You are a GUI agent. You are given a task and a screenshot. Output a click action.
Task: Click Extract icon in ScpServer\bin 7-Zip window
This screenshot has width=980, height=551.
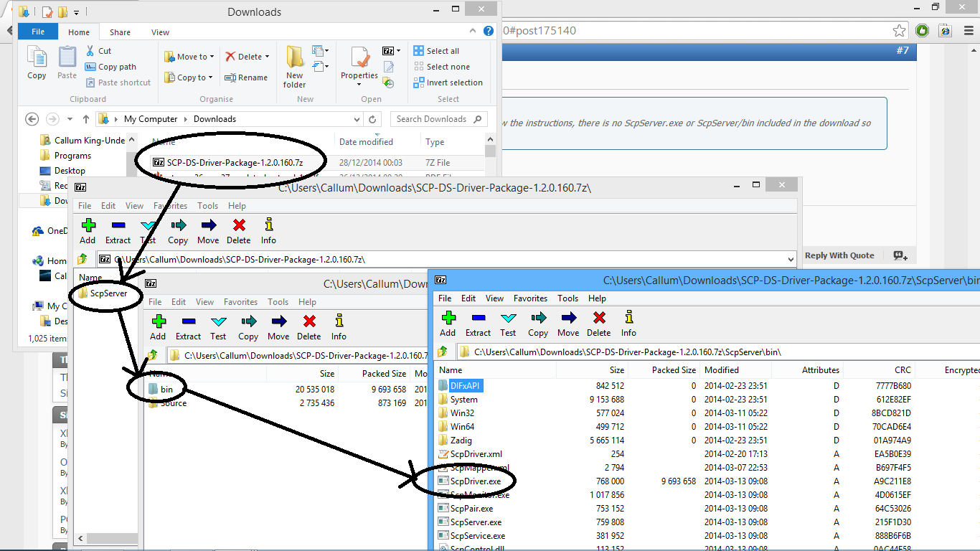click(x=478, y=317)
